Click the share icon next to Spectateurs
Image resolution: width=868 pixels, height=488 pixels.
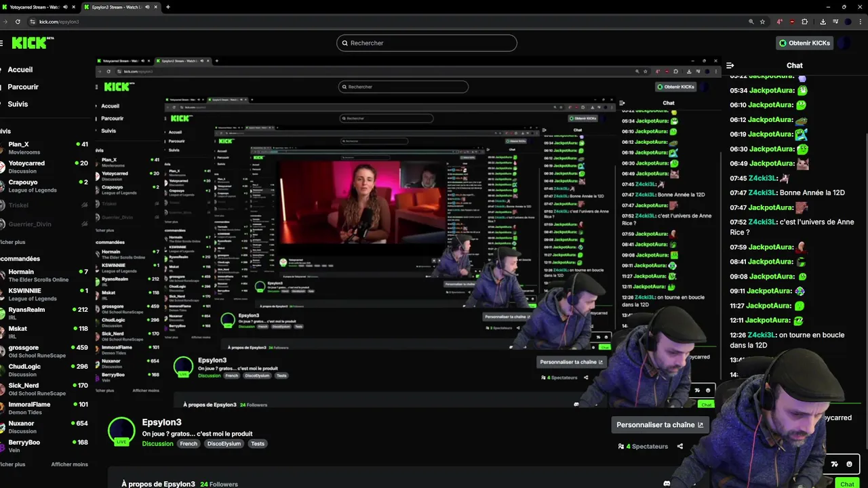click(680, 447)
